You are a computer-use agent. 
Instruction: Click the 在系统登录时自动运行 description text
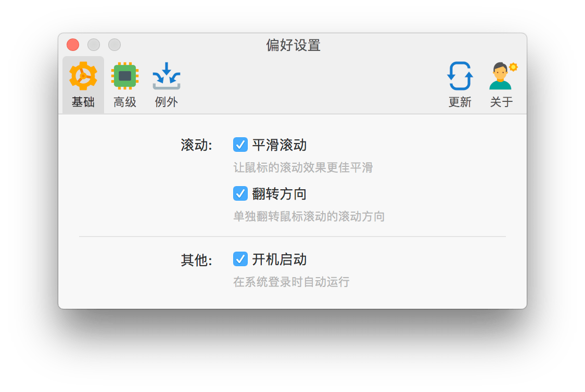click(291, 282)
